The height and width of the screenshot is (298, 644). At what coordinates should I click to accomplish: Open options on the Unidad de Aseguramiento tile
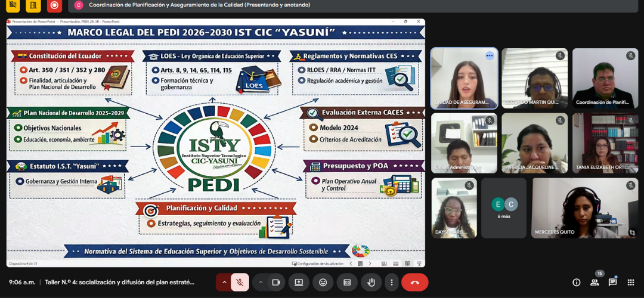[490, 55]
